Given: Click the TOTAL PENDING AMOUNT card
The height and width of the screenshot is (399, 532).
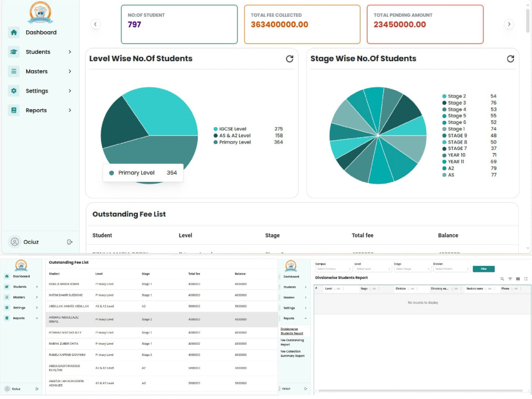Looking at the screenshot, I should [x=425, y=24].
